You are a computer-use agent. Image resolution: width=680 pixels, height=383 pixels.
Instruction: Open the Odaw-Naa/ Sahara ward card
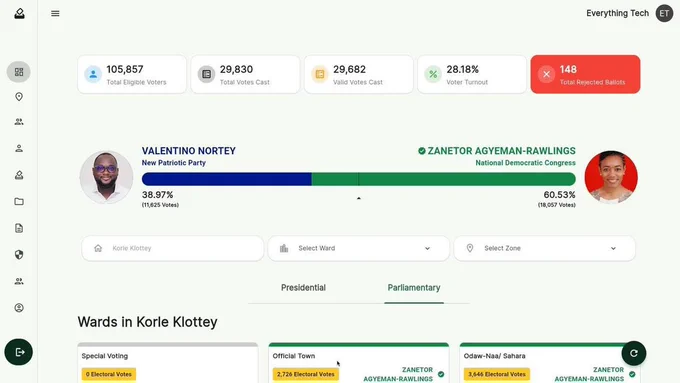[549, 363]
